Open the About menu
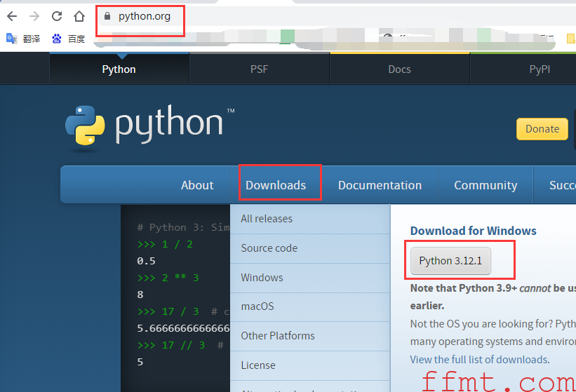 197,185
